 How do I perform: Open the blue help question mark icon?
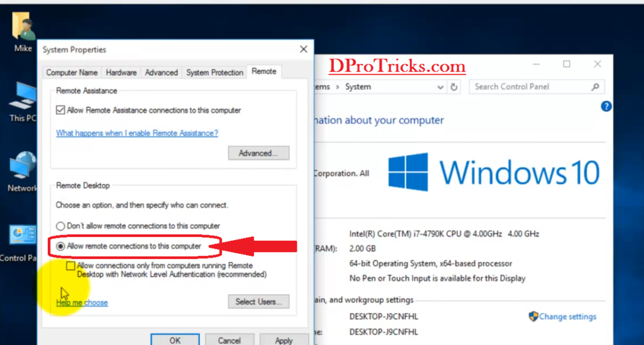point(606,107)
